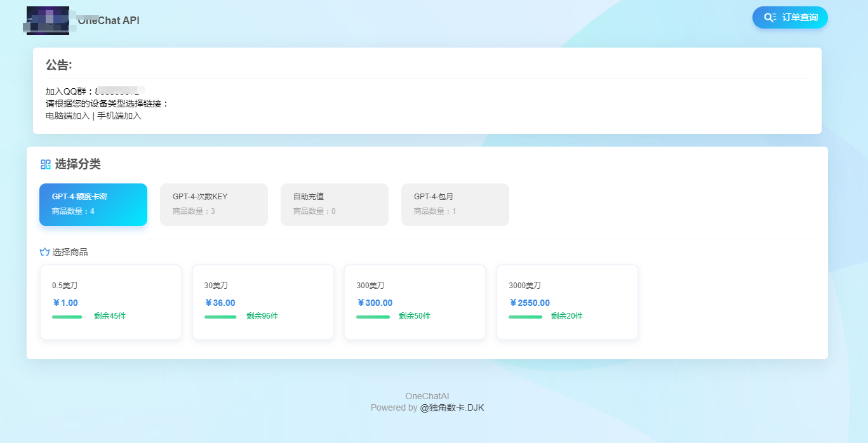This screenshot has height=443, width=868.
Task: Click the 3000美刀 stock progress bar
Action: (x=526, y=317)
